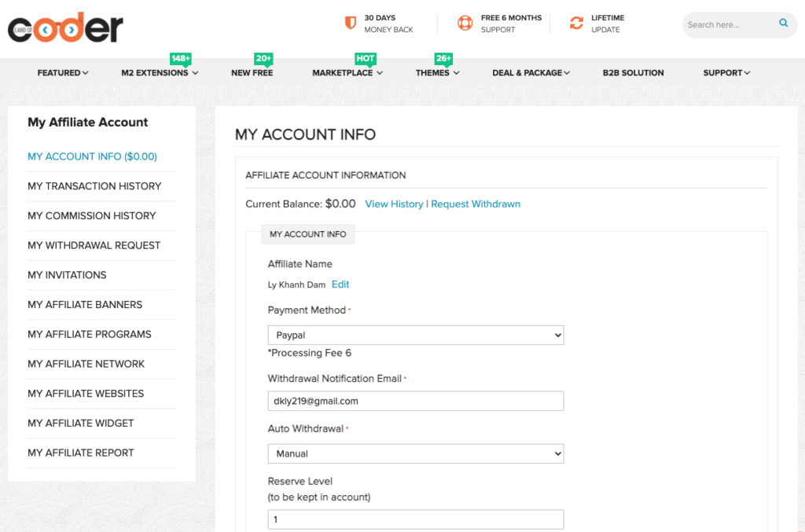Open the Deal & Package menu
This screenshot has height=532, width=805.
(531, 73)
